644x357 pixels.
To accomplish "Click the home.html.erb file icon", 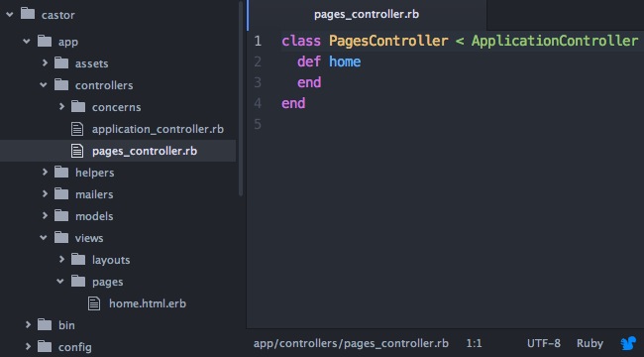I will (94, 303).
